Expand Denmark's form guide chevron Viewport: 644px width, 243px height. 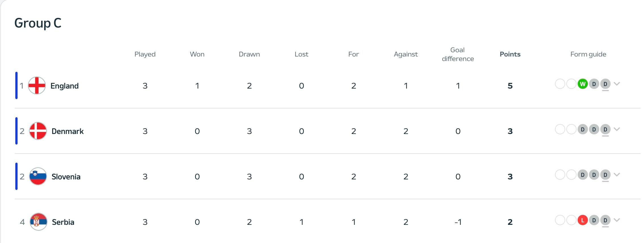tap(617, 129)
